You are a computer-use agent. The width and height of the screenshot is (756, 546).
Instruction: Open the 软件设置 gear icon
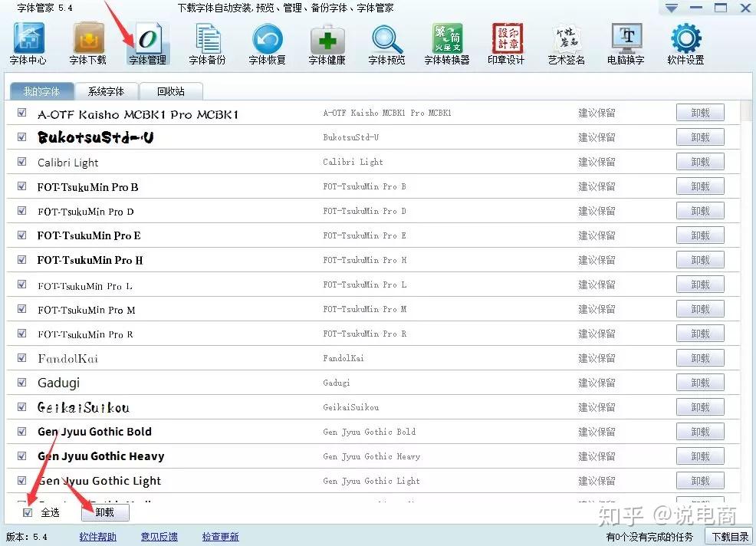[x=686, y=44]
